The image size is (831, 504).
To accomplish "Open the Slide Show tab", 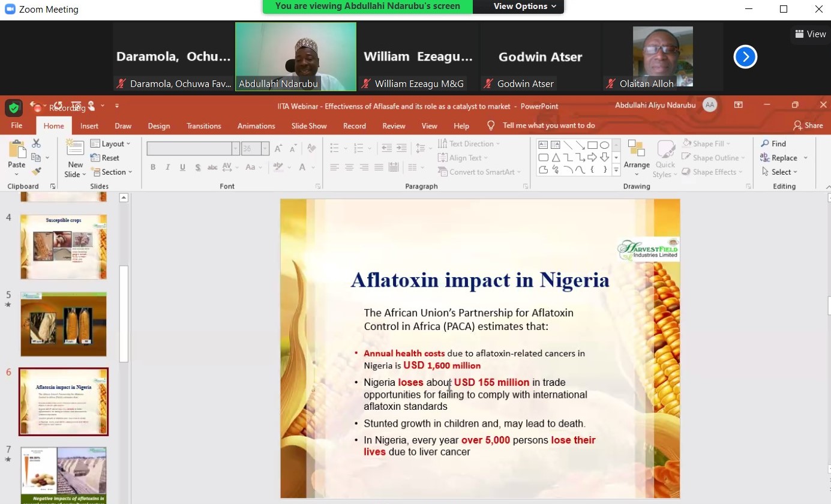I will (x=309, y=126).
